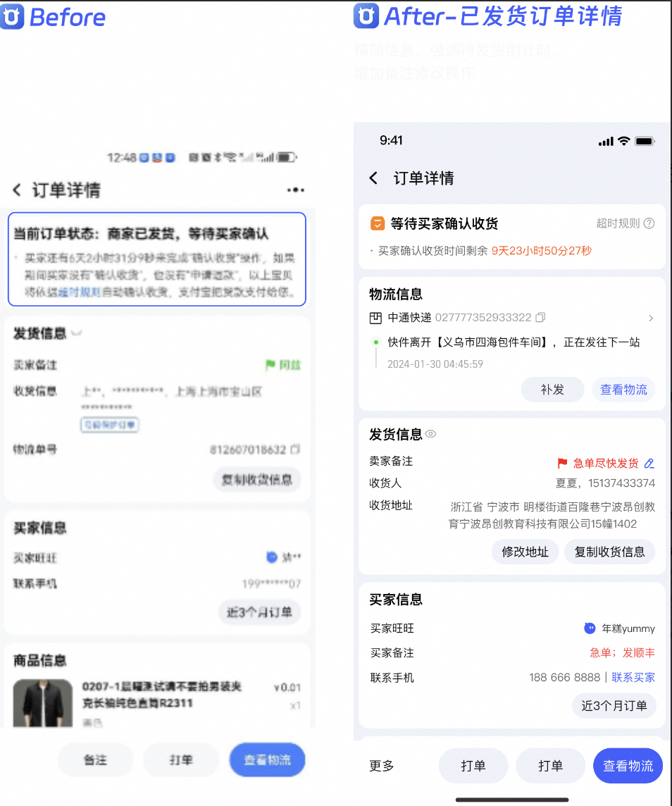Open the jacket product thumbnail
The height and width of the screenshot is (806, 672).
[43, 702]
